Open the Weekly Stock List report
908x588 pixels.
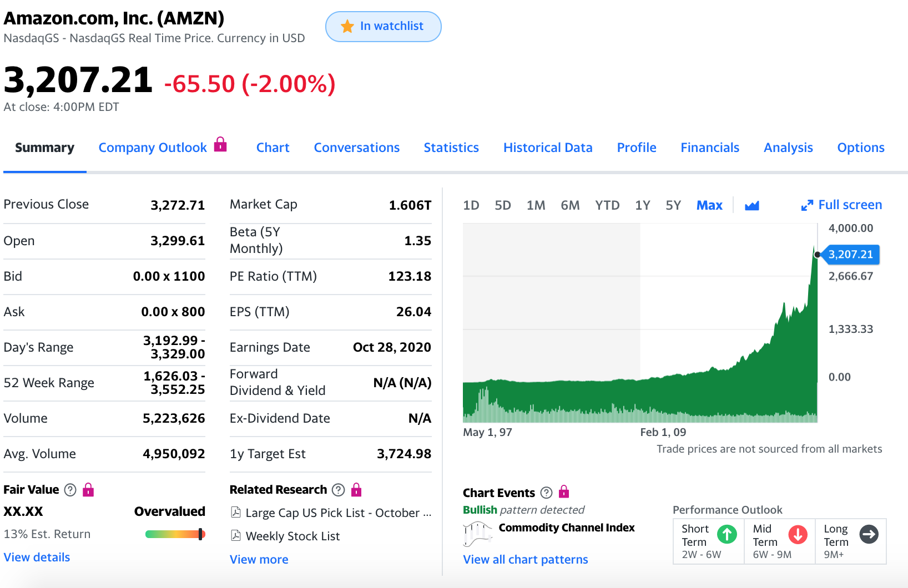pyautogui.click(x=292, y=536)
